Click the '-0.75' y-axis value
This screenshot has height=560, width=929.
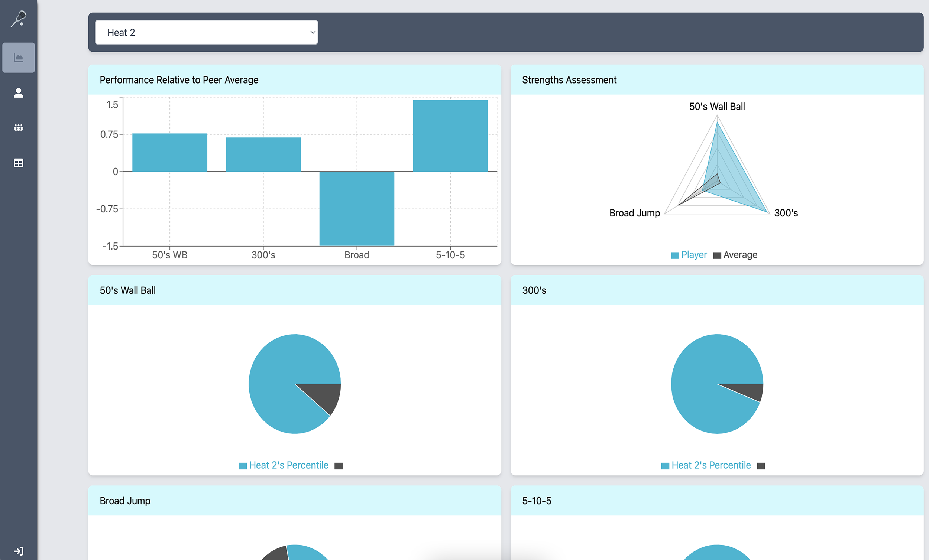(107, 209)
